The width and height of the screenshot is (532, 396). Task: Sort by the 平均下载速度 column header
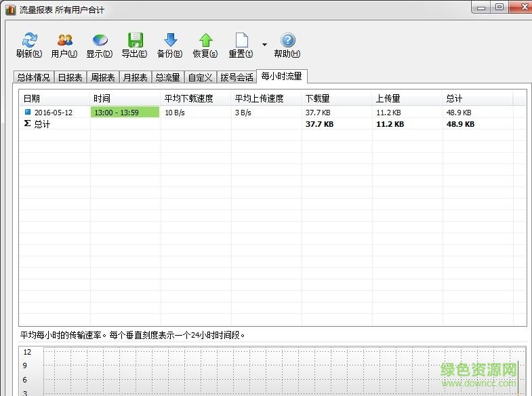click(195, 98)
